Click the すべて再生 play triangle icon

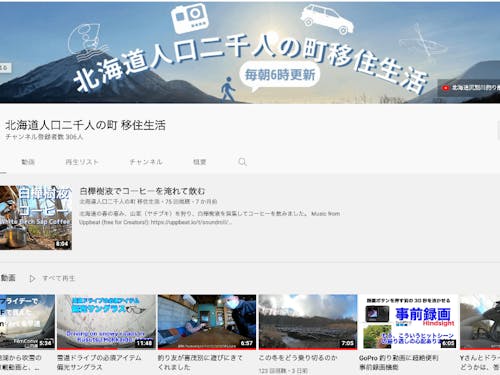tap(32, 278)
